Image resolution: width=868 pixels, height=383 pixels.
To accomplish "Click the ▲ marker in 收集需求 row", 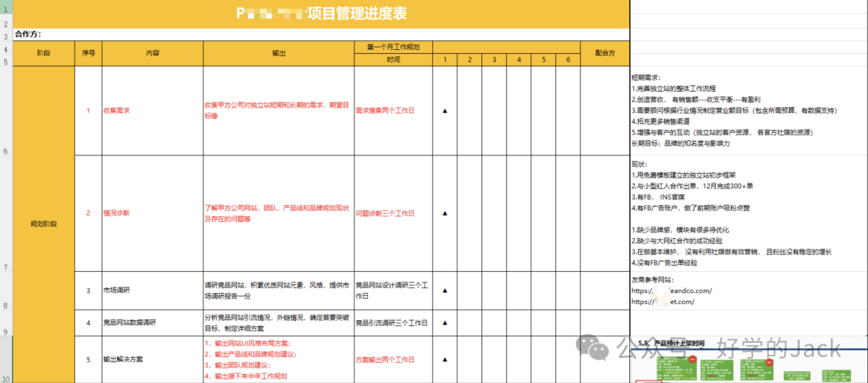I will coord(444,111).
